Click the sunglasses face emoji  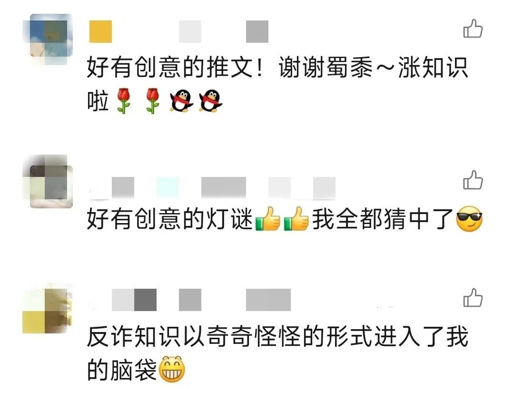tap(469, 219)
